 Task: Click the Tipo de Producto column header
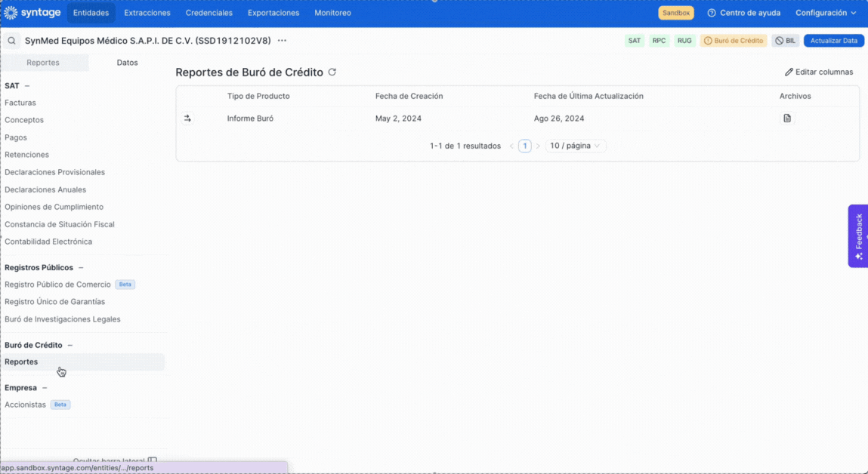pyautogui.click(x=258, y=97)
